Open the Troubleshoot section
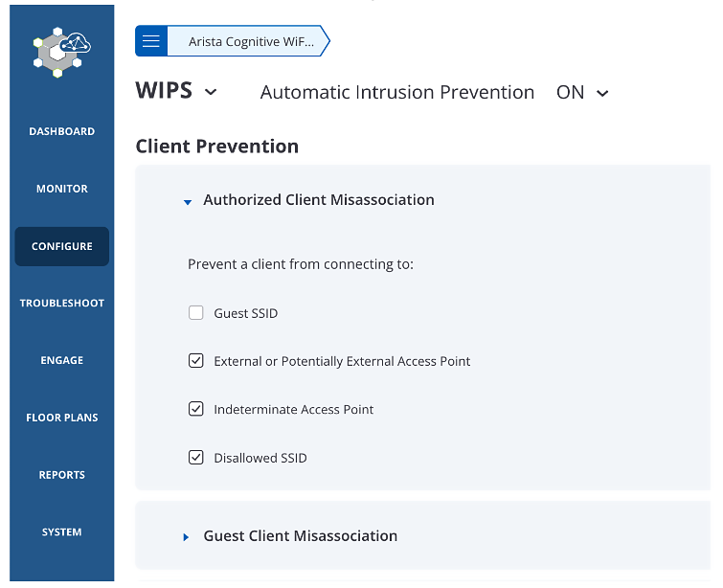The image size is (723, 588). [x=62, y=303]
